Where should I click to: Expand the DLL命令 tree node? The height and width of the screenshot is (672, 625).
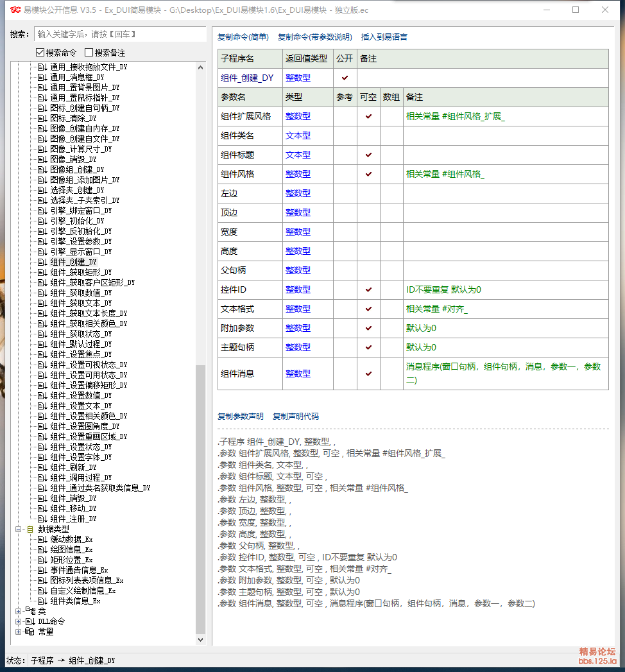[x=19, y=621]
